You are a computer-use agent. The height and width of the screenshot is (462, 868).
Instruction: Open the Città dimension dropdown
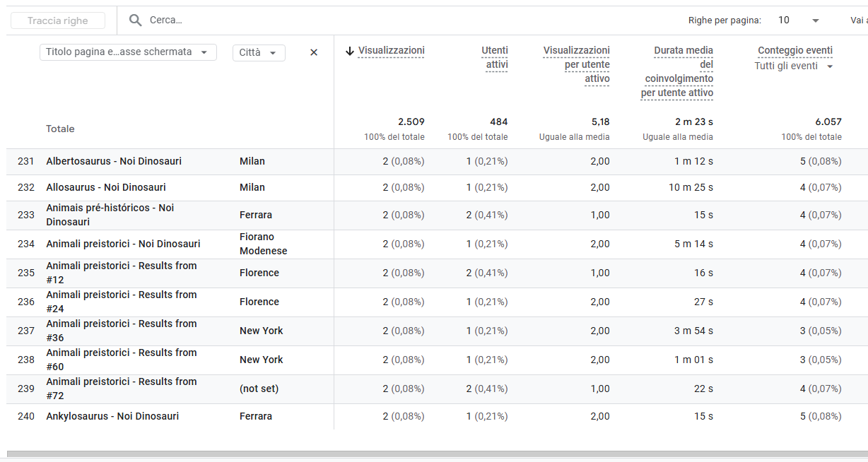point(259,52)
